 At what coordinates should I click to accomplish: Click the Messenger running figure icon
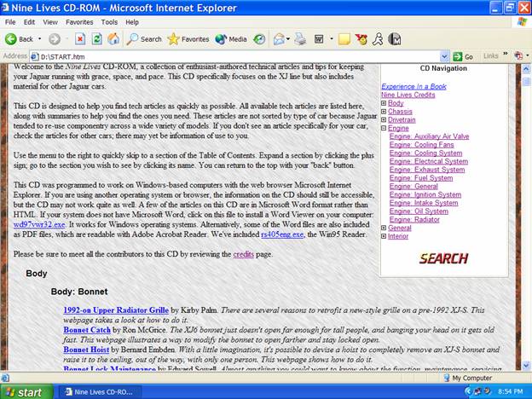pos(378,39)
